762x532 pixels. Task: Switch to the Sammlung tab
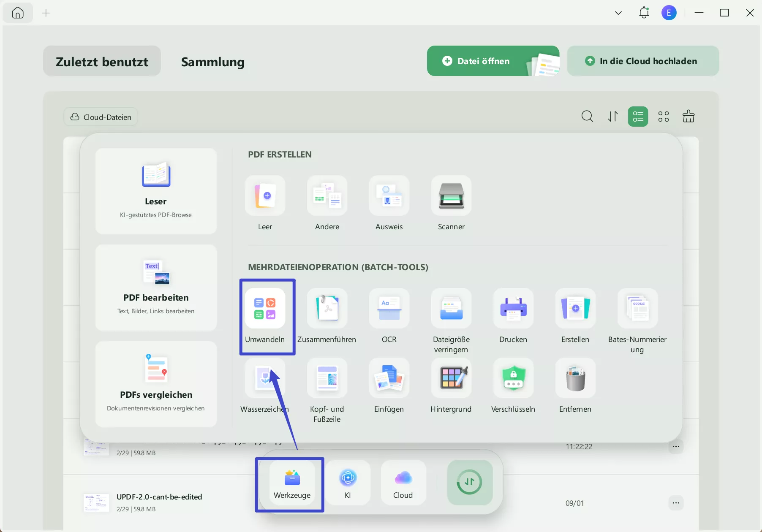[x=213, y=62]
